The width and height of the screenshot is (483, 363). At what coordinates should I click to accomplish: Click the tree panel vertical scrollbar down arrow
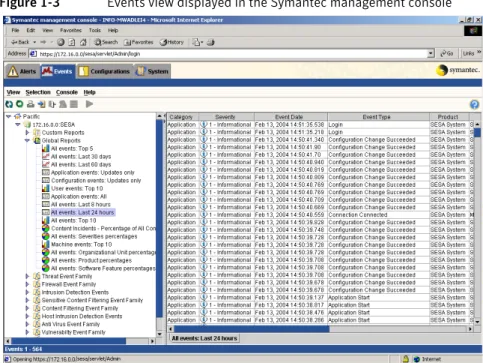[x=159, y=334]
